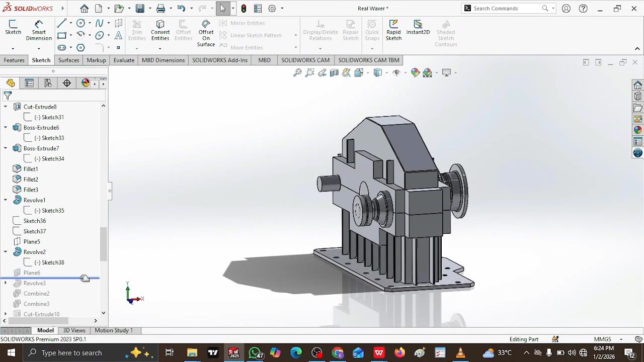
Task: Open the MMGS unit system dropdown
Action: [x=621, y=339]
